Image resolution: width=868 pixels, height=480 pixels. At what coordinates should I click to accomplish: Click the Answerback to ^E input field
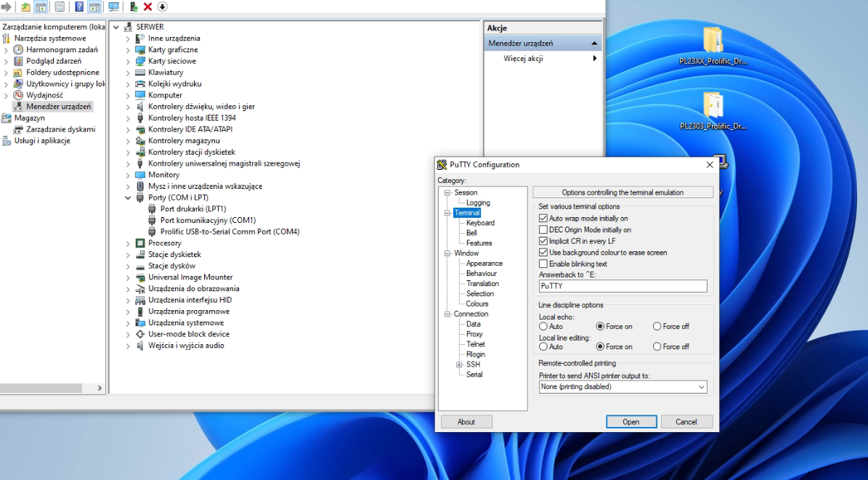622,286
